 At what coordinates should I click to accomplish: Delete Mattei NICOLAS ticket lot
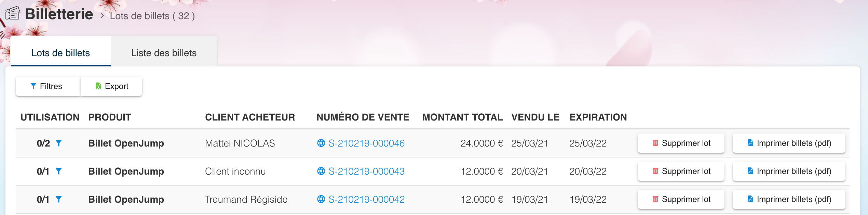click(681, 143)
